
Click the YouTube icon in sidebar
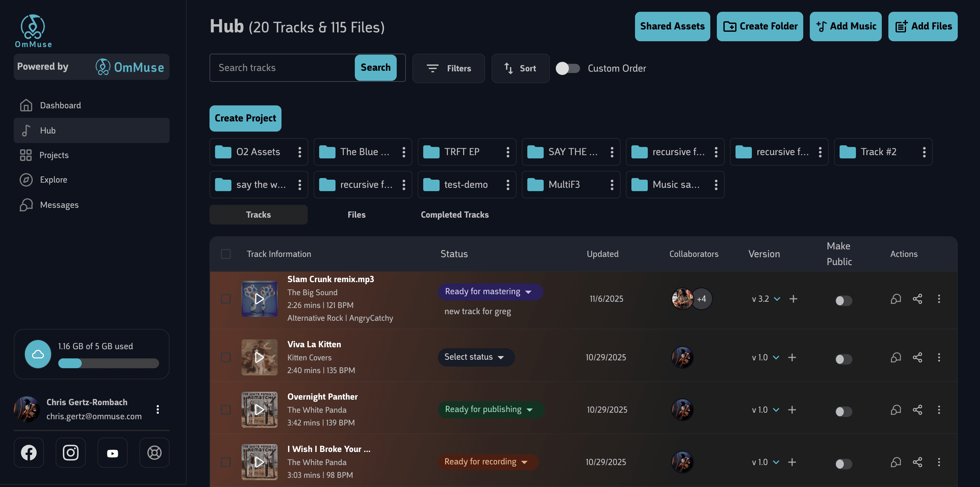(113, 453)
